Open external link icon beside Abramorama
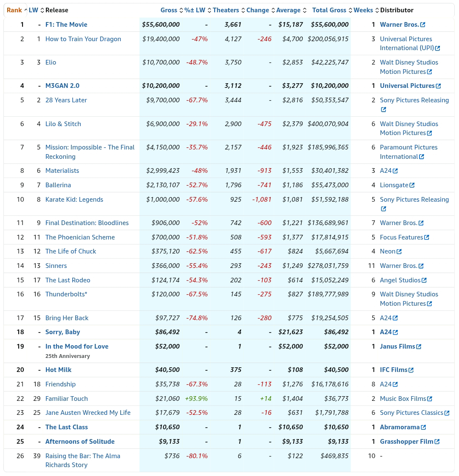The width and height of the screenshot is (459, 476). (x=423, y=428)
